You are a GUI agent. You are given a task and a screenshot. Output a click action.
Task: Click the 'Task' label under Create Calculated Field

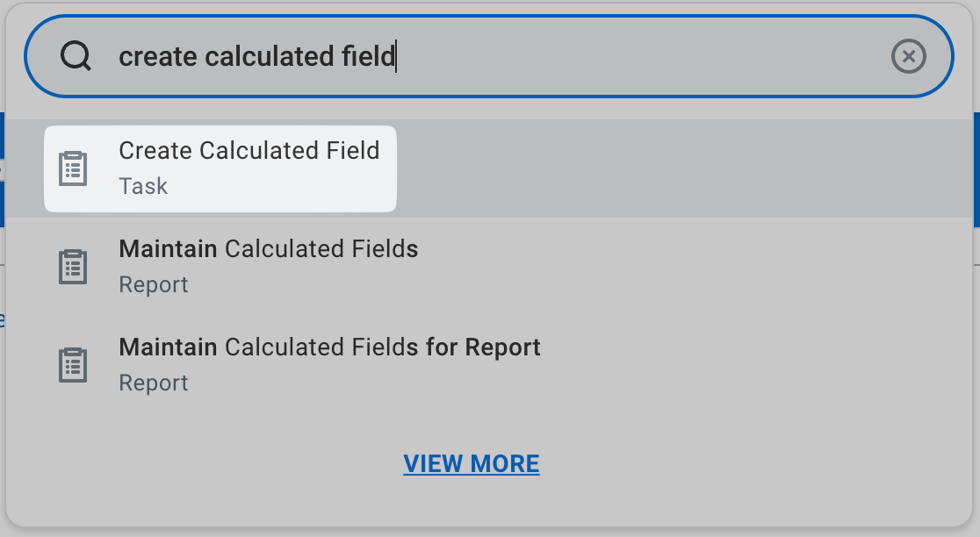(x=143, y=186)
